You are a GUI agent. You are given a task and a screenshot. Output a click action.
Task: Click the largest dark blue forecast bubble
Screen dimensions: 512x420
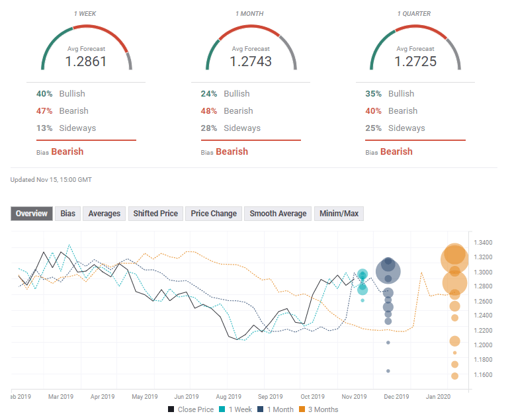pos(388,271)
